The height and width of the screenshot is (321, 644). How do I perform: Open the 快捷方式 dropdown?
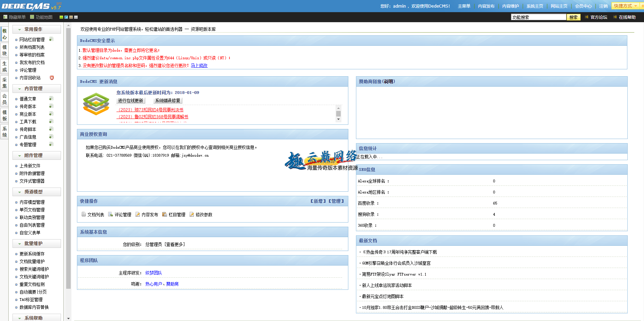(x=625, y=6)
